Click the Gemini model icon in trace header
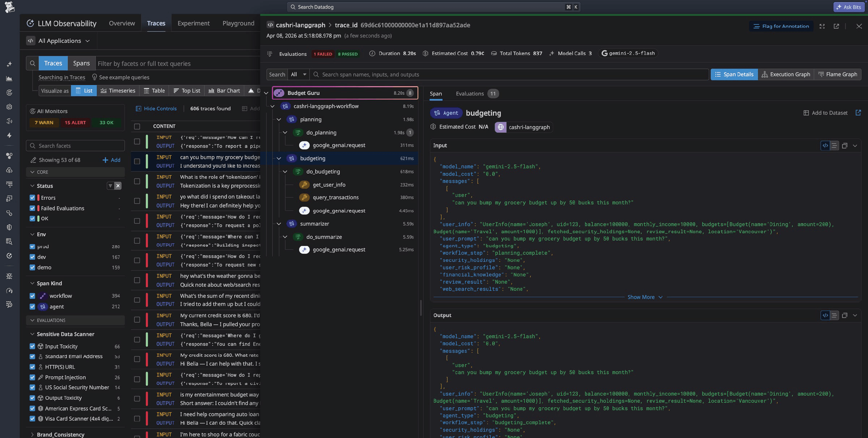The width and height of the screenshot is (868, 438). click(x=604, y=54)
